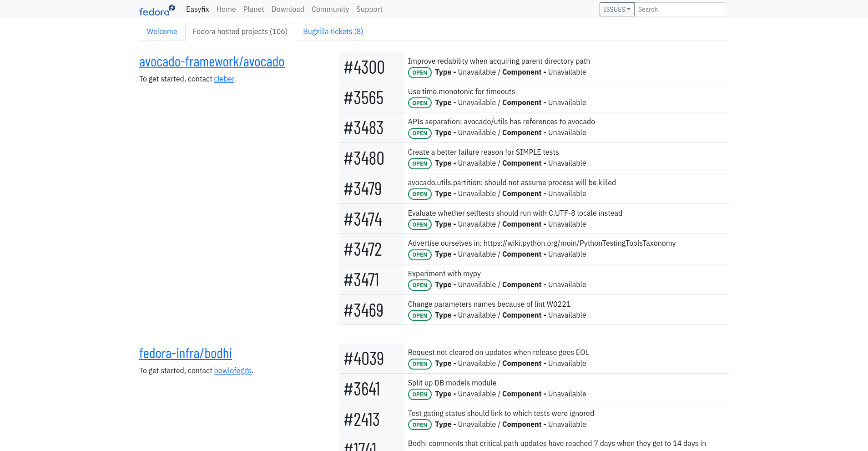Image resolution: width=868 pixels, height=451 pixels.
Task: Click OPEN badge on issue #3479
Action: pos(419,194)
